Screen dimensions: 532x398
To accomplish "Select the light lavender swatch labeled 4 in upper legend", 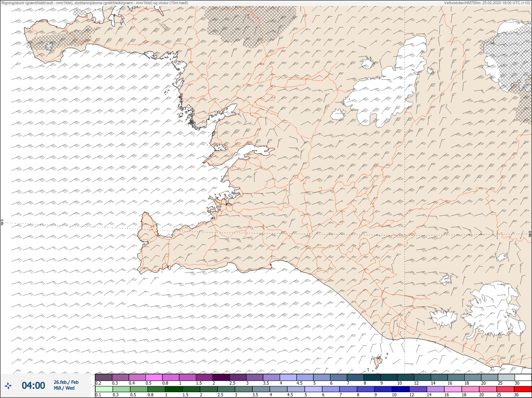I will point(288,377).
